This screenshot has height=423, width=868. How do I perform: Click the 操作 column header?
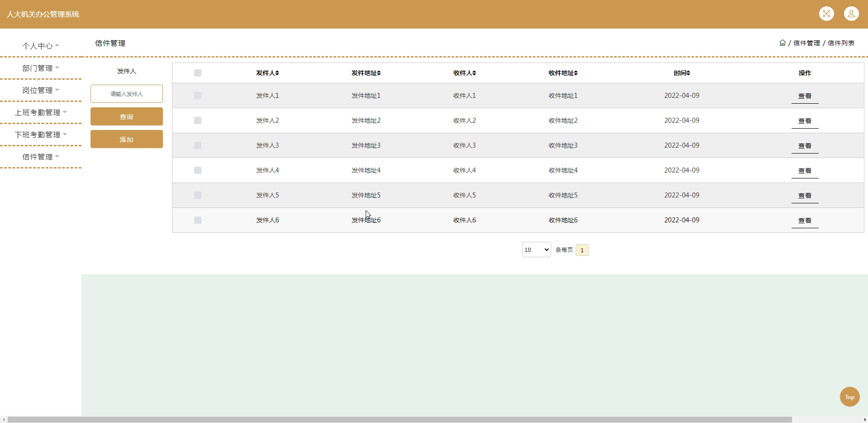[x=805, y=73]
